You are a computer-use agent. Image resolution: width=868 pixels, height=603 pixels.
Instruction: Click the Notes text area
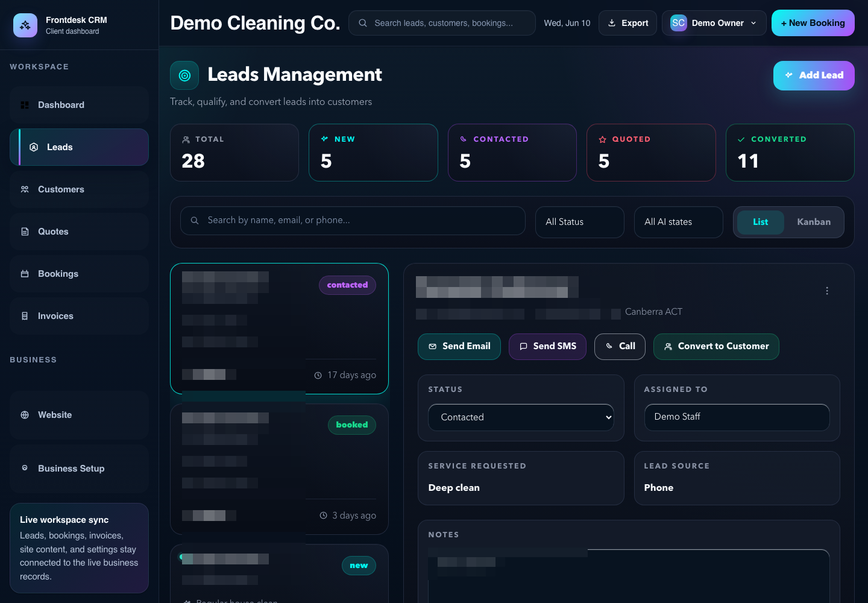tap(629, 576)
